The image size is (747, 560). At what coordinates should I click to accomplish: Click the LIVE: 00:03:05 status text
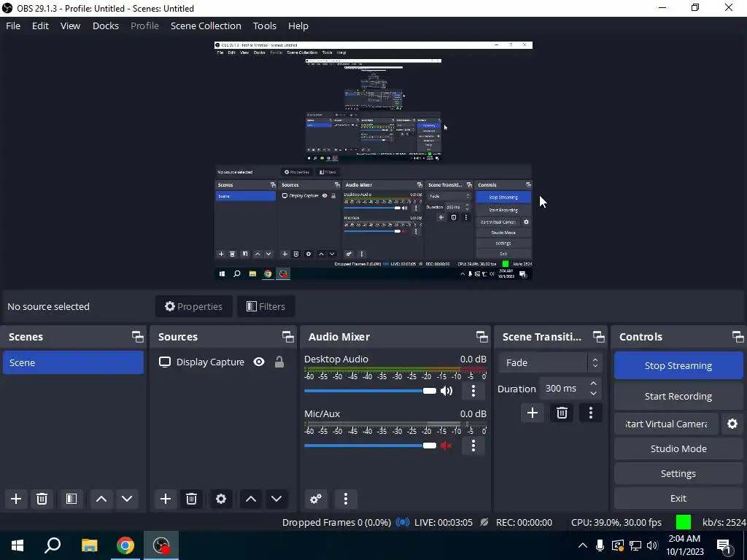pos(444,522)
